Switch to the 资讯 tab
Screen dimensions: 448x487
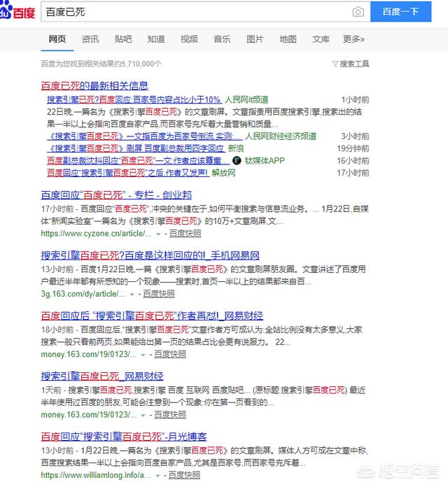(90, 39)
